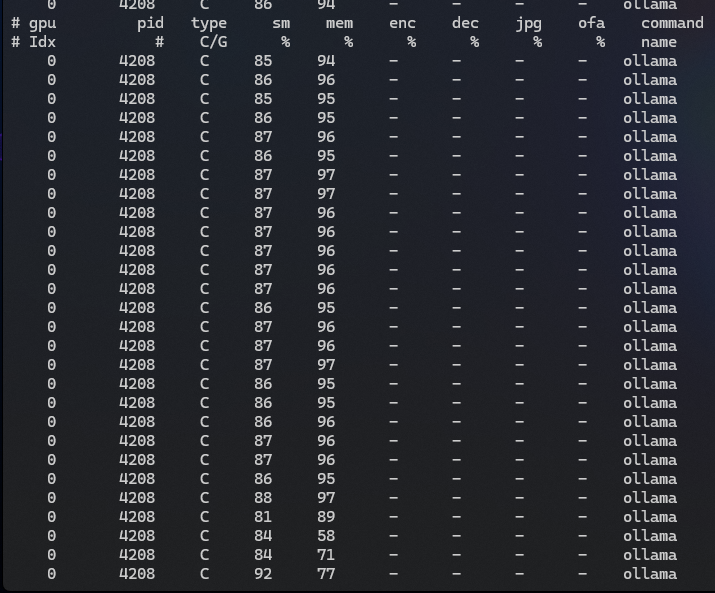Viewport: 715px width, 593px height.
Task: Select pid 4208 in the sm 81 row
Action: (137, 517)
